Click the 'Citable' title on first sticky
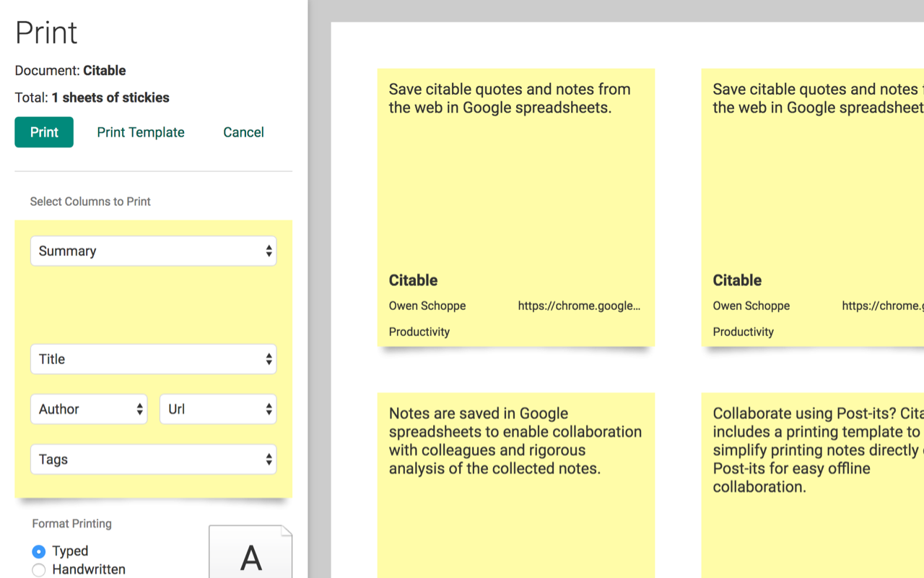 [413, 280]
